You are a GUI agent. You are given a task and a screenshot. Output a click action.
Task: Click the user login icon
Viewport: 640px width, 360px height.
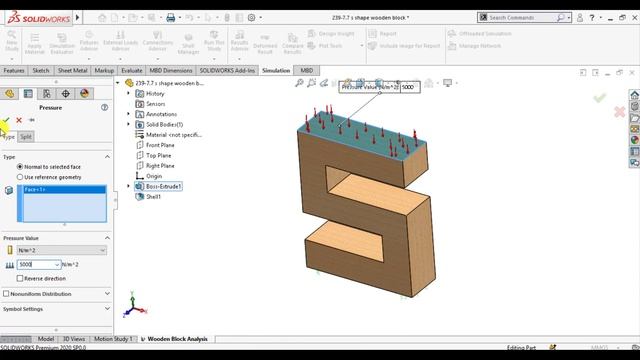[x=580, y=18]
